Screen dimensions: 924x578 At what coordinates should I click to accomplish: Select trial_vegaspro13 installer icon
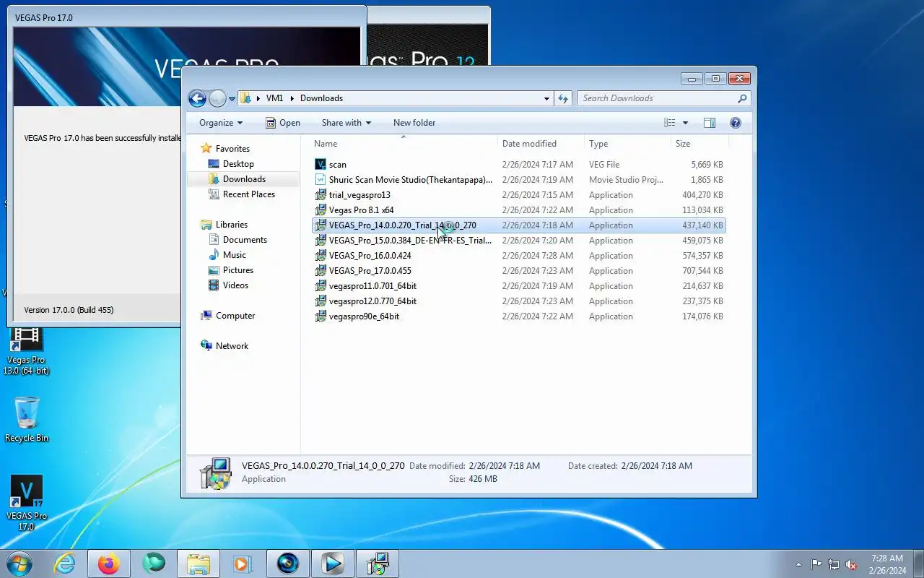pyautogui.click(x=321, y=195)
